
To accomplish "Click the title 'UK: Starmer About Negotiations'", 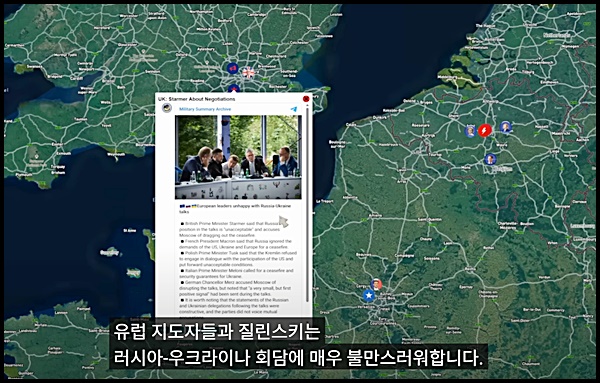I will click(197, 99).
